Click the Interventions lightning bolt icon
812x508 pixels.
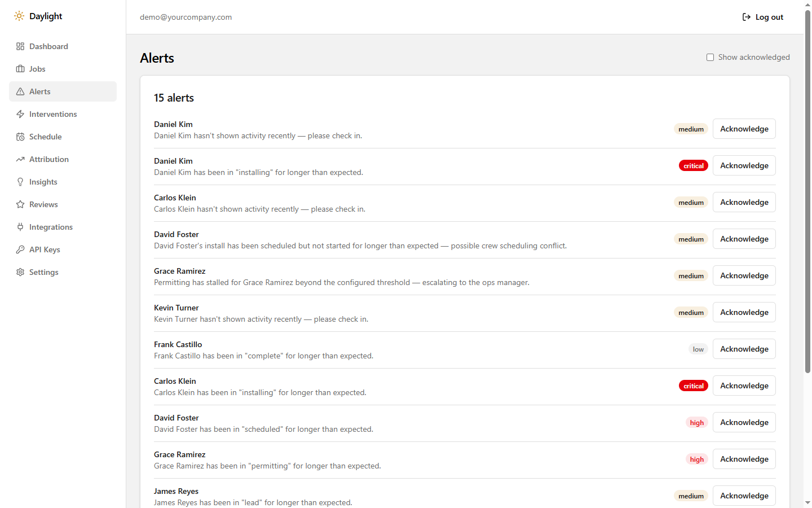(20, 114)
